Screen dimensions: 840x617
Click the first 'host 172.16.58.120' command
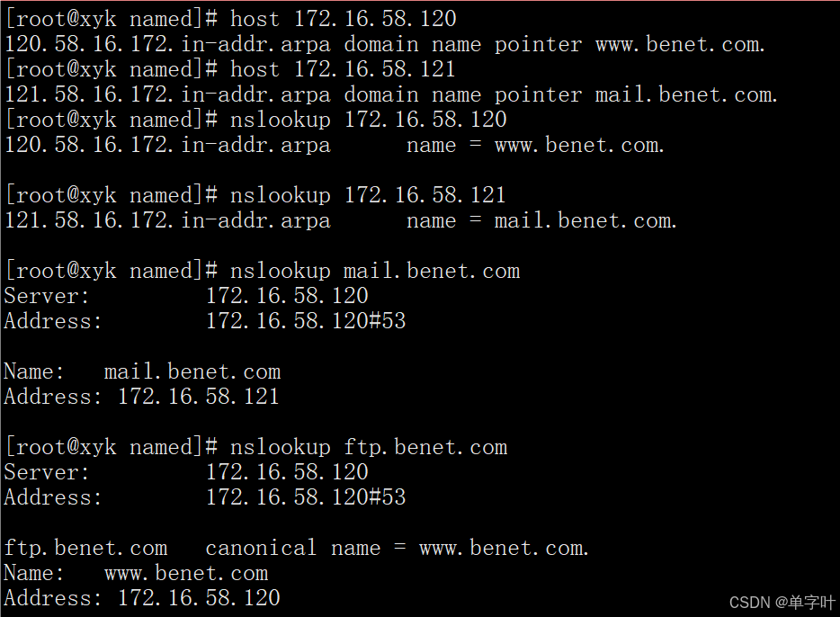click(343, 19)
